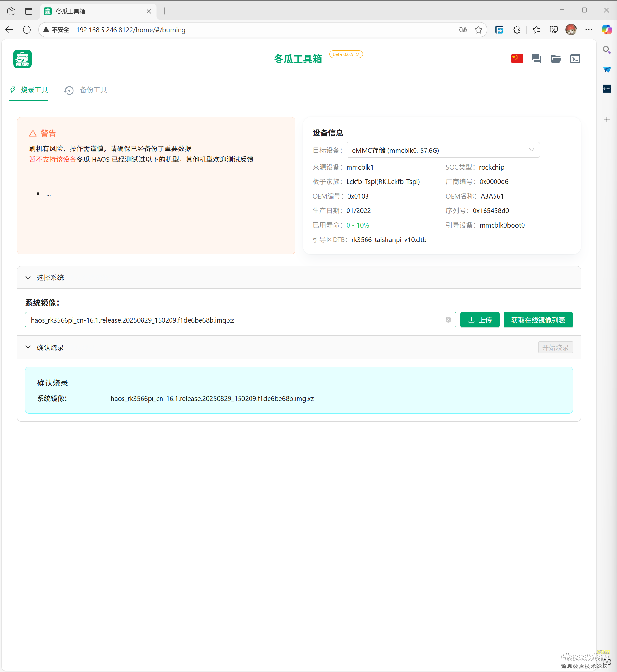Switch to the 烧录工具 tab
Image resolution: width=617 pixels, height=672 pixels.
pos(29,90)
